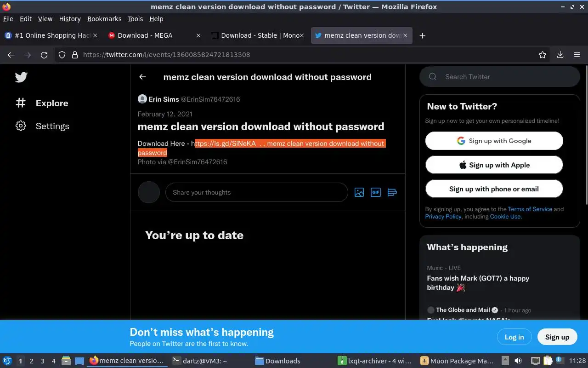Open @ErinSim76472616 photo credit link
This screenshot has height=368, width=588.
(x=197, y=162)
